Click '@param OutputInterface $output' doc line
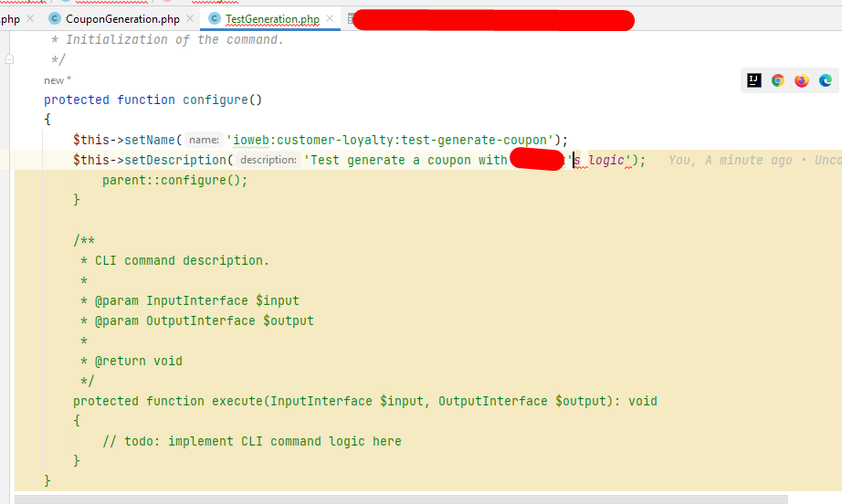 coord(204,321)
